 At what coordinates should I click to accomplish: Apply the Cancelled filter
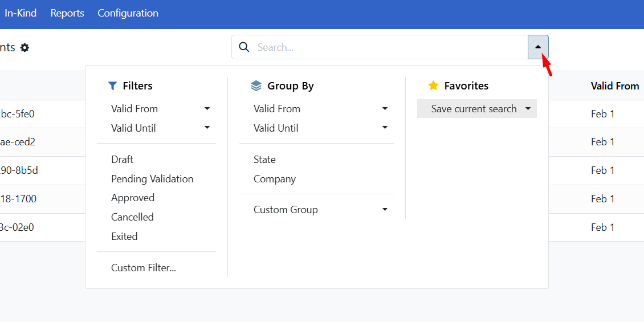[x=132, y=217]
